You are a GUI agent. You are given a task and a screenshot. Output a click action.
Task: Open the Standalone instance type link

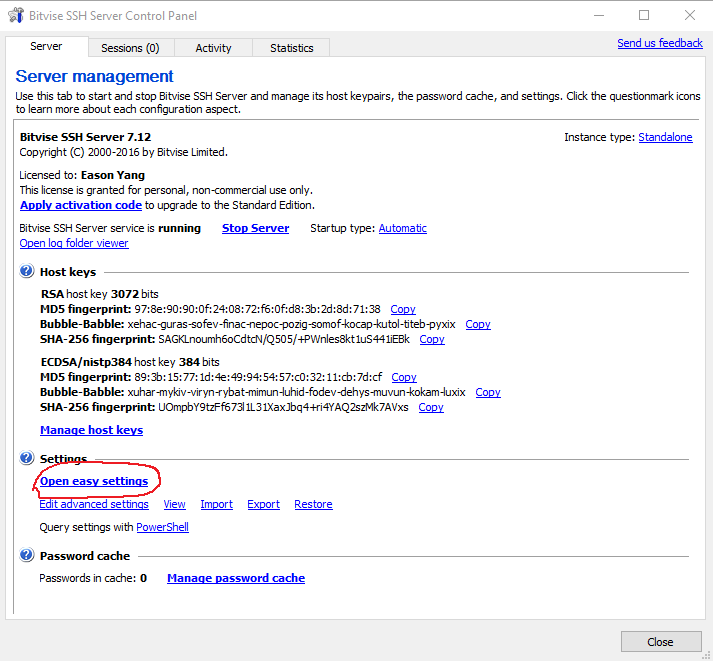tap(665, 137)
